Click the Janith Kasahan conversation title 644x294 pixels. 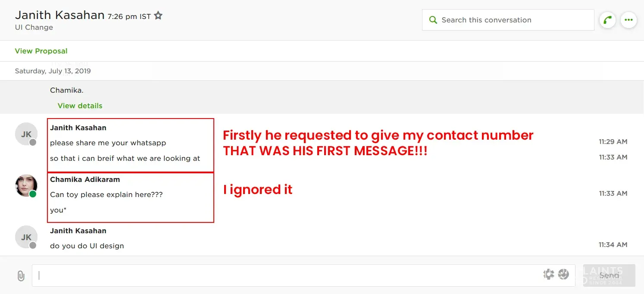tap(59, 16)
